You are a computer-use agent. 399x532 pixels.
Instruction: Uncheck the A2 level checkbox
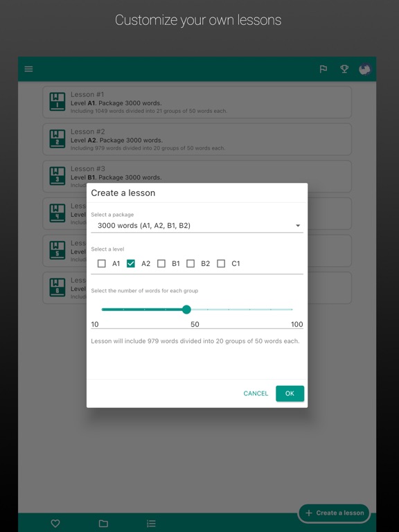(131, 264)
